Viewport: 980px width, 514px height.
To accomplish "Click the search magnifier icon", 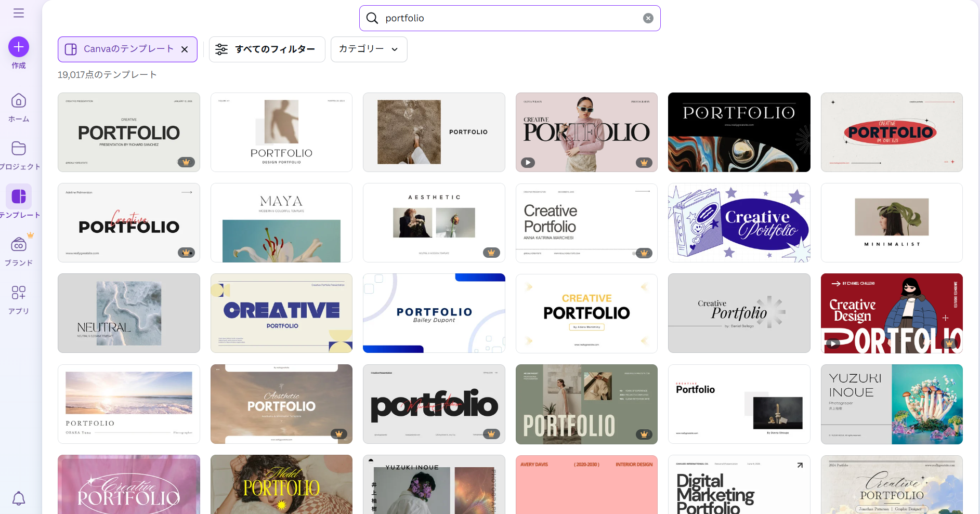I will click(372, 18).
